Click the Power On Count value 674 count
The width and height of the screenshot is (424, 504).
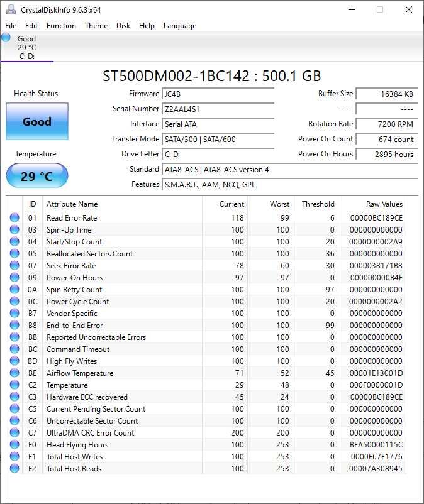coord(387,139)
